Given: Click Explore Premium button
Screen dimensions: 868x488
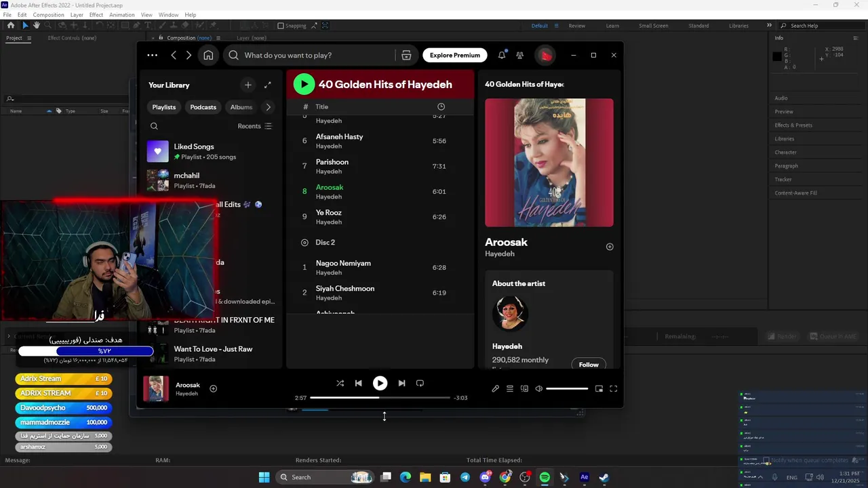Looking at the screenshot, I should click(454, 55).
